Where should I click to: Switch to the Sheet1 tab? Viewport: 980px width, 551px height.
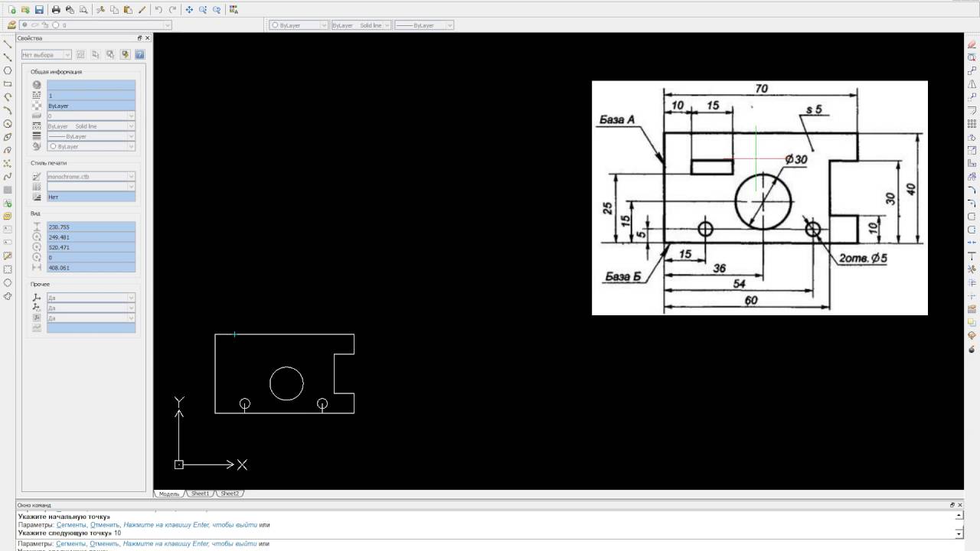click(x=200, y=494)
